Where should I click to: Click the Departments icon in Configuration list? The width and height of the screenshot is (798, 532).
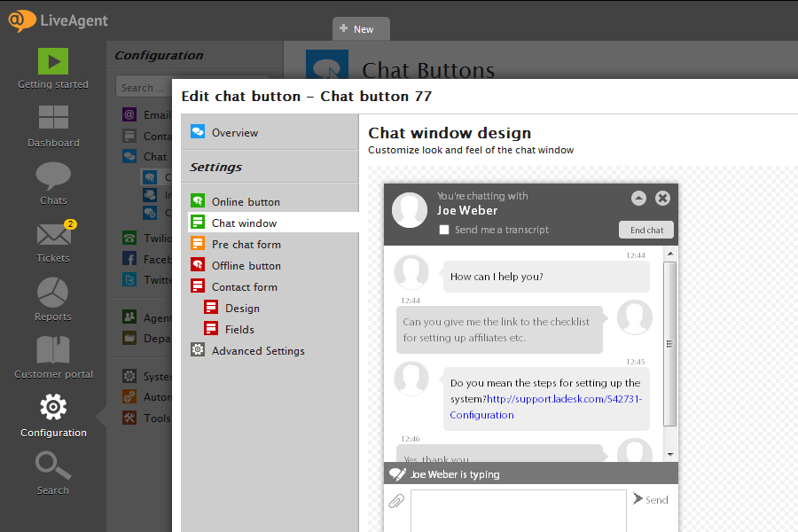pos(129,338)
